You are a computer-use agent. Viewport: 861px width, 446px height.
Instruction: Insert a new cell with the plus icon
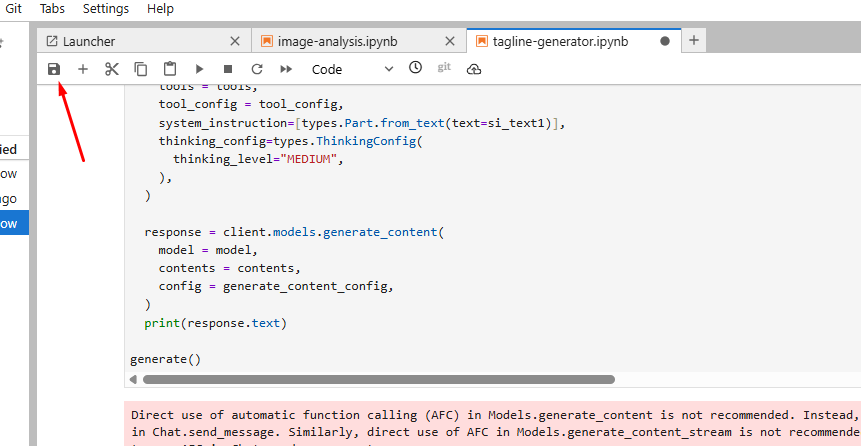[83, 69]
